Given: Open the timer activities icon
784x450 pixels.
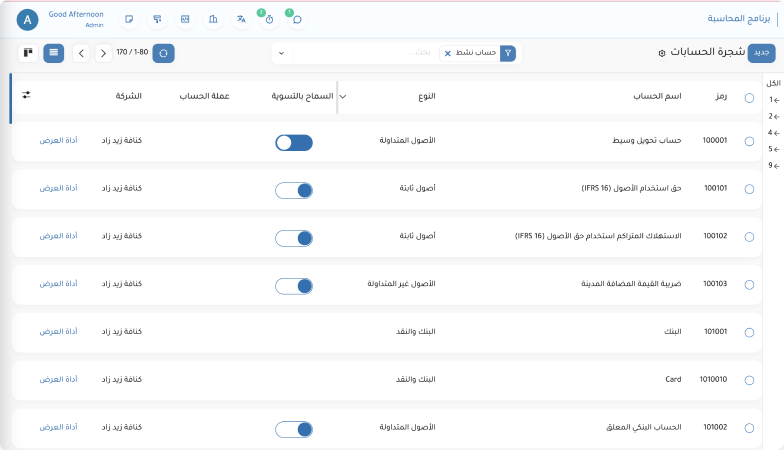Looking at the screenshot, I should point(268,19).
